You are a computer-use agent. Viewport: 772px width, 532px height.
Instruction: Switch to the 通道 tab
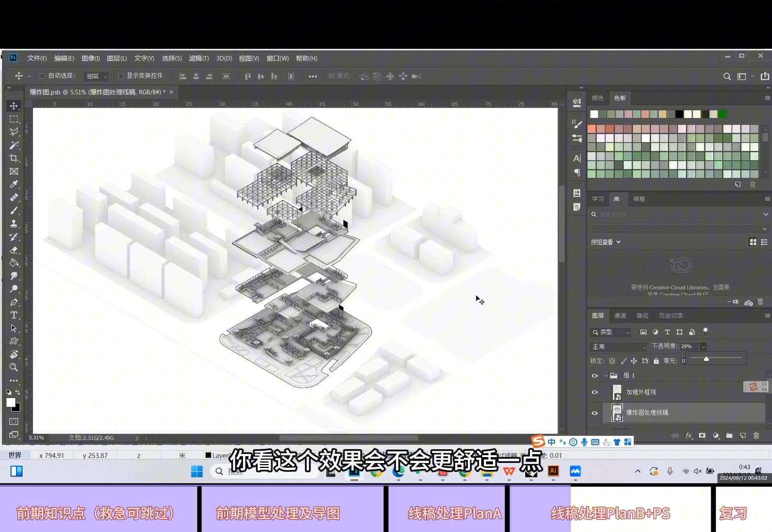click(620, 316)
